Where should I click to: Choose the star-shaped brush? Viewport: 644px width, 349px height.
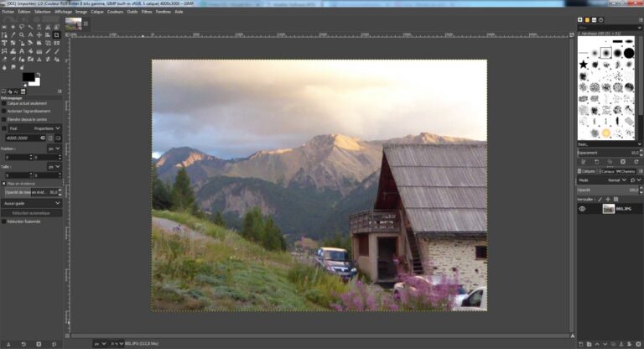583,64
